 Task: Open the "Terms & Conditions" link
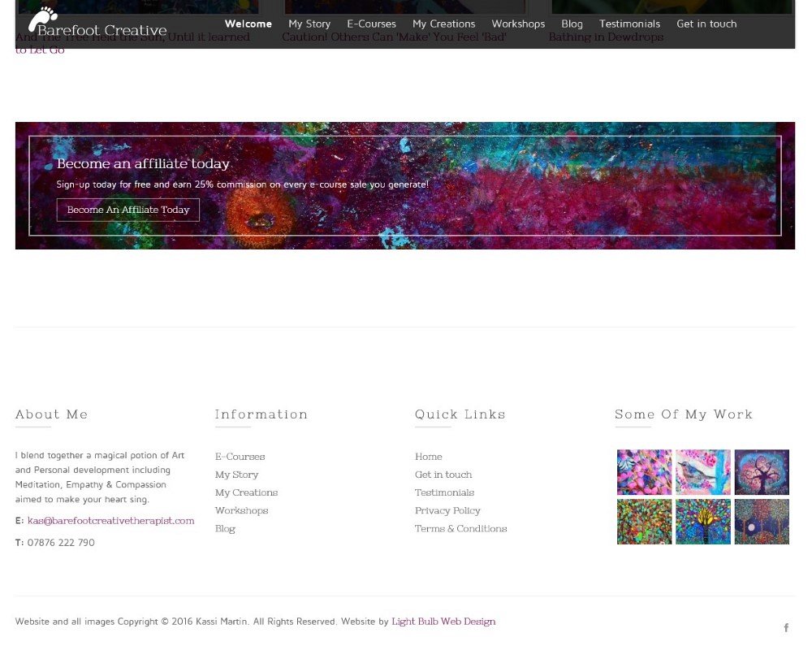pos(460,528)
